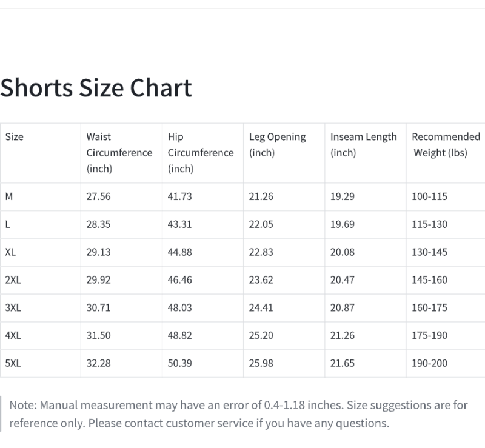Click leg opening value 25.20
485x448 pixels.
[261, 335]
